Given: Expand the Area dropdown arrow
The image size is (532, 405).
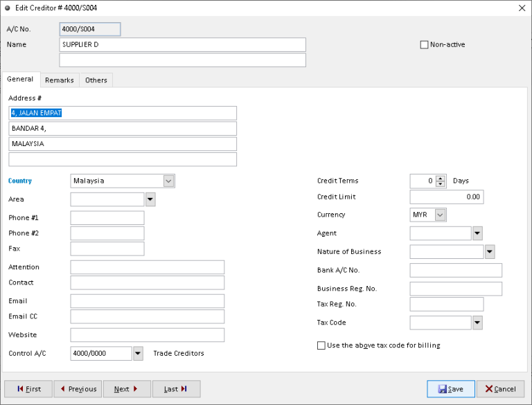Looking at the screenshot, I should [150, 199].
